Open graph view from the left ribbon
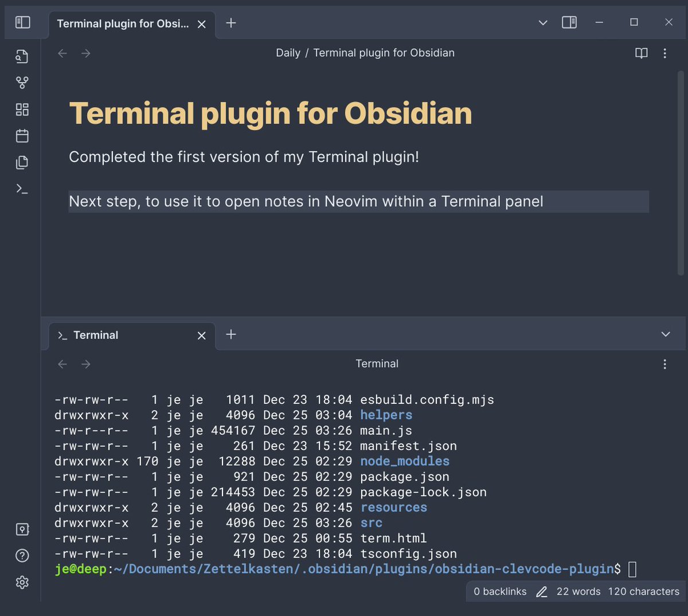688x616 pixels. pyautogui.click(x=22, y=83)
